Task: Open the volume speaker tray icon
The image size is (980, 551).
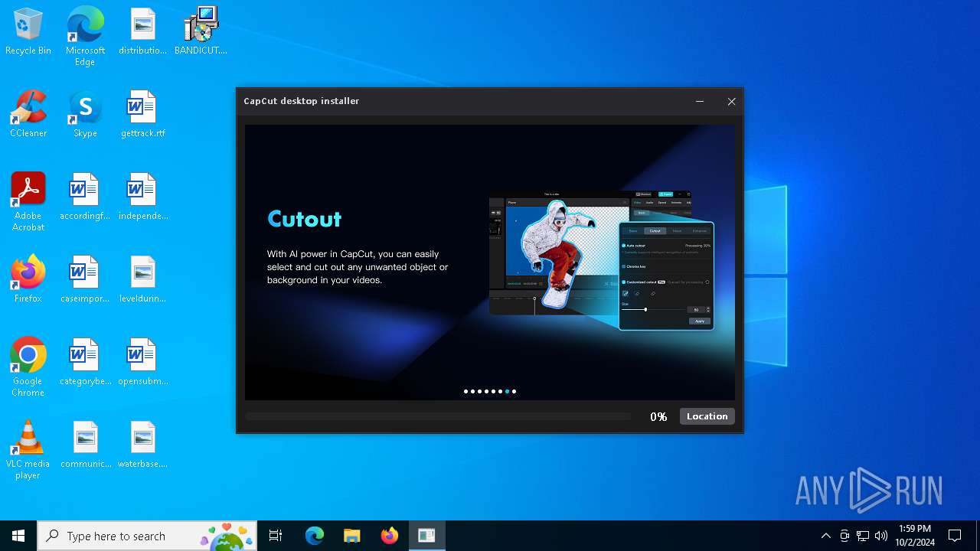Action: (x=881, y=536)
